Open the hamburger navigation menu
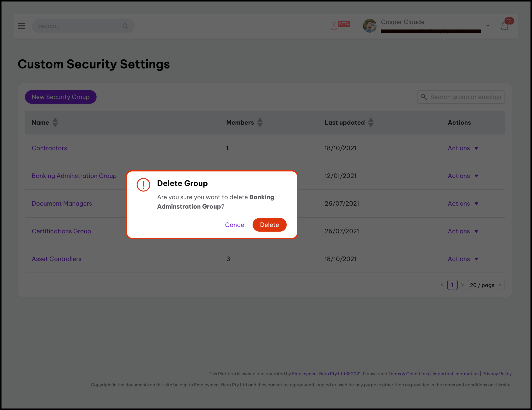This screenshot has width=532, height=410. [x=22, y=26]
